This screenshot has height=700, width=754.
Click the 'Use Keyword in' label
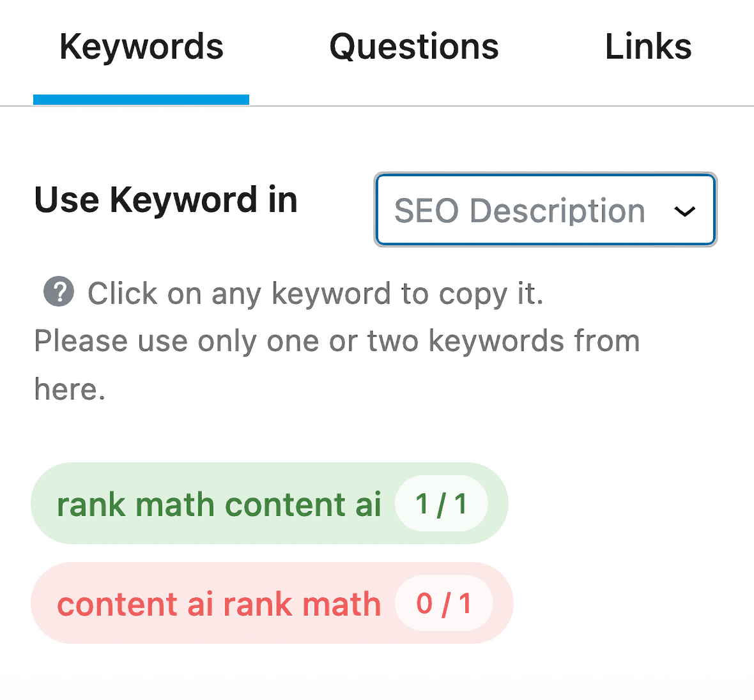pyautogui.click(x=165, y=200)
